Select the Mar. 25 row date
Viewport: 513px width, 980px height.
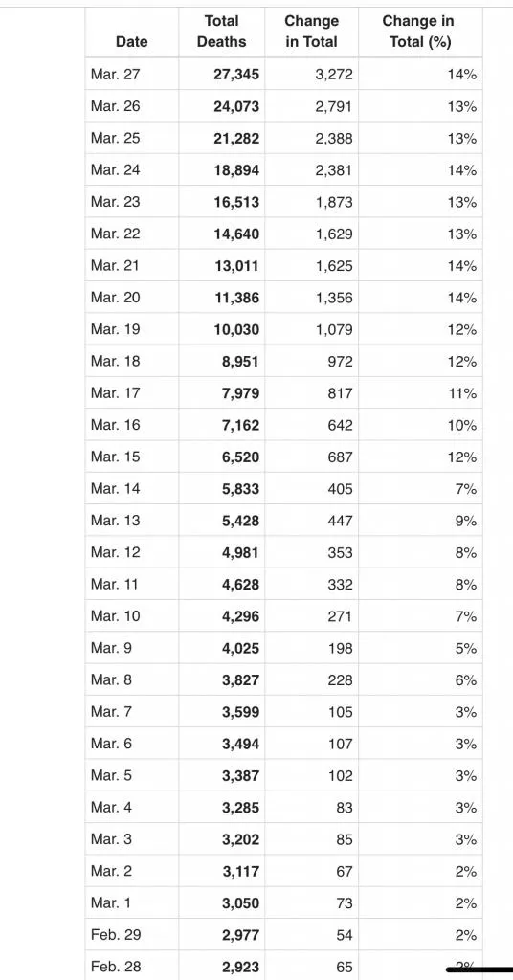116,138
